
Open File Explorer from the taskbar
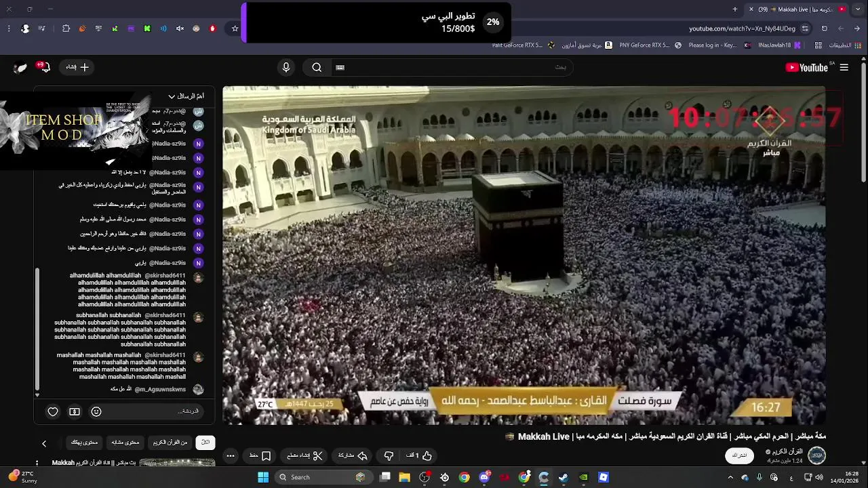coord(405,477)
